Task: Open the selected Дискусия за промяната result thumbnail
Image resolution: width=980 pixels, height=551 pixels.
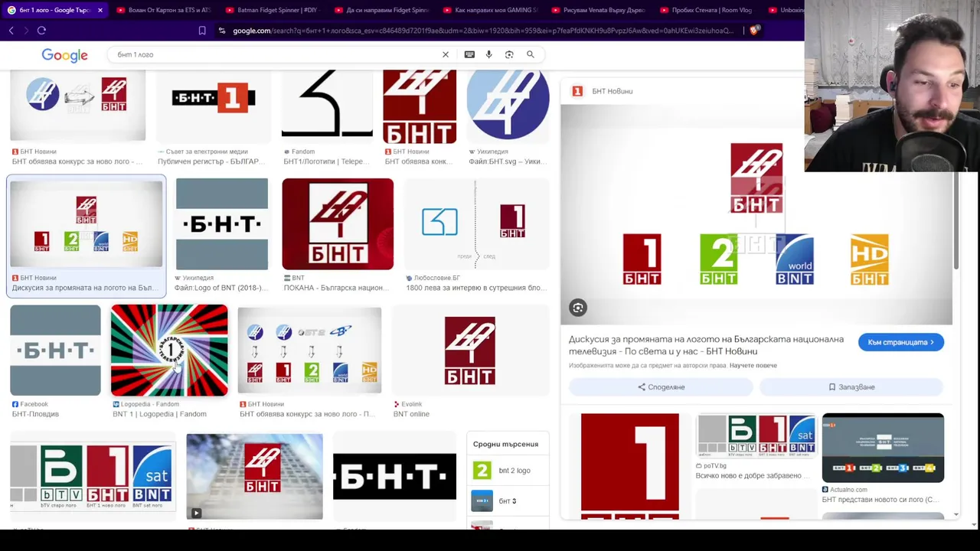Action: click(87, 224)
